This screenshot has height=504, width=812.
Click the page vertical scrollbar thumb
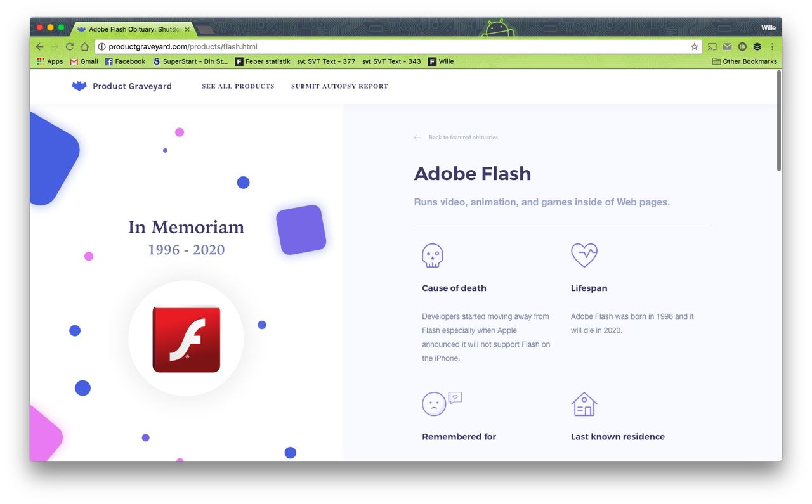click(x=779, y=120)
